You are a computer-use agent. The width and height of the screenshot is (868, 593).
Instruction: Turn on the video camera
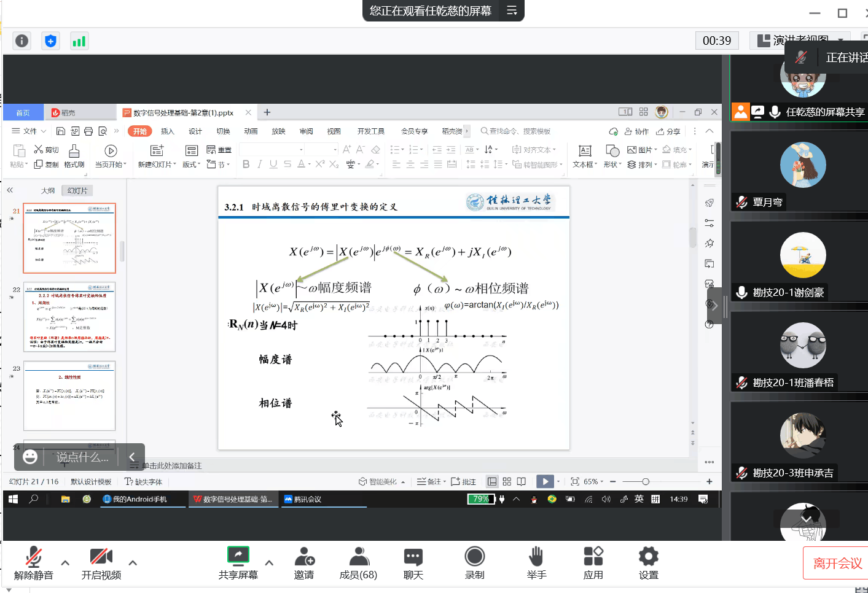tap(101, 556)
